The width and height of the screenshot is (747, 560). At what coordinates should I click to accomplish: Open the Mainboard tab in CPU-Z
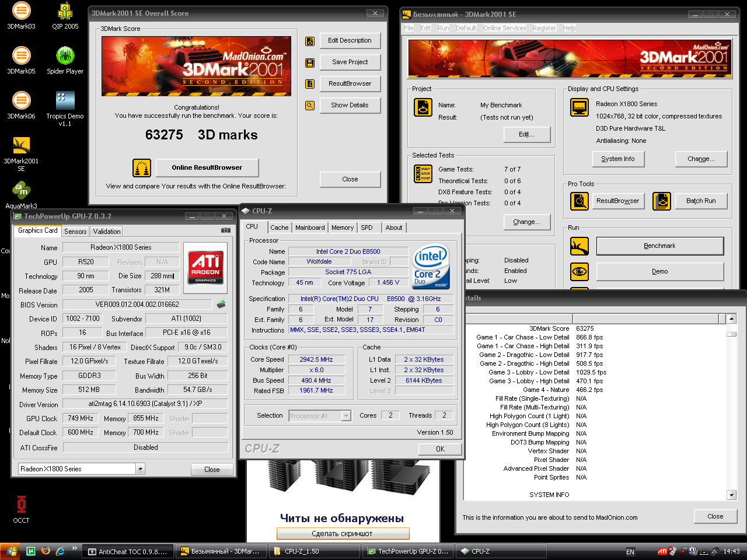coord(310,228)
